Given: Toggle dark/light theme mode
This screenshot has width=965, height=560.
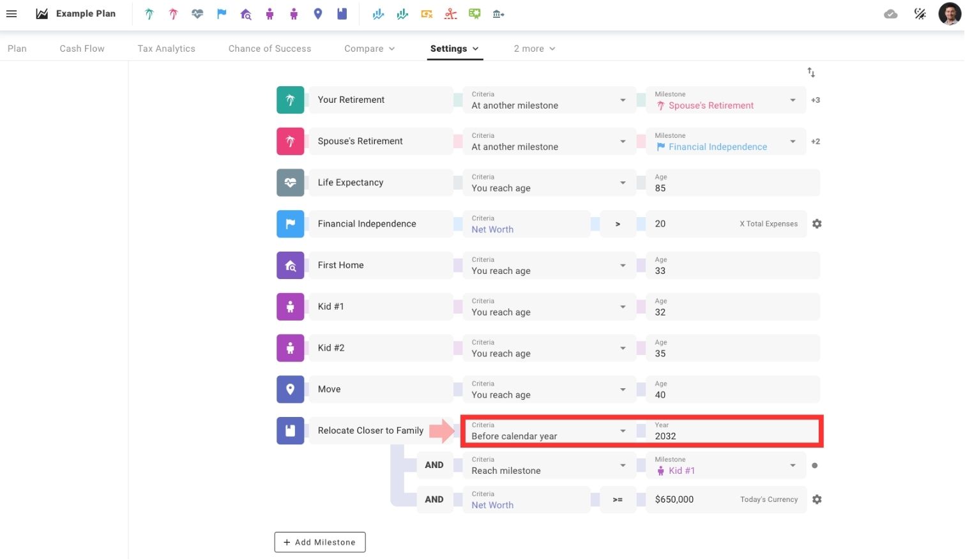Looking at the screenshot, I should (920, 14).
